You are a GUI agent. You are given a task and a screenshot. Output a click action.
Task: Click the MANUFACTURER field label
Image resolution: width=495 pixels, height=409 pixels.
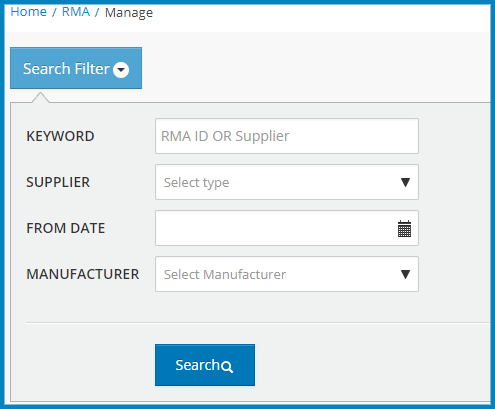click(x=83, y=274)
